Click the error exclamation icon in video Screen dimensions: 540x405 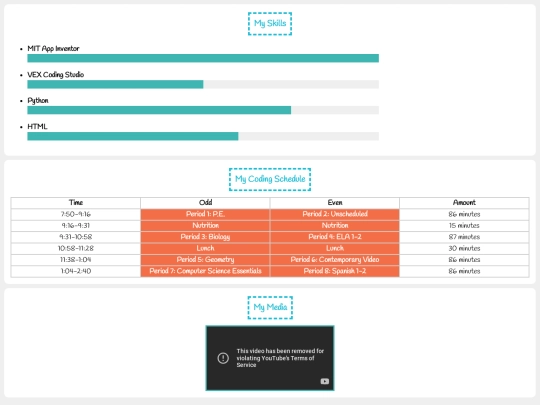223,358
